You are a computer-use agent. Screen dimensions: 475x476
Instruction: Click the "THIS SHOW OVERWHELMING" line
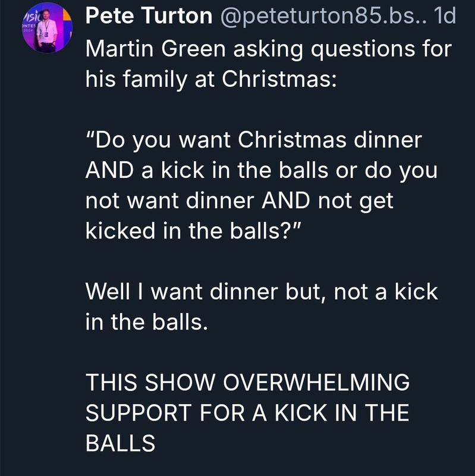(x=248, y=383)
